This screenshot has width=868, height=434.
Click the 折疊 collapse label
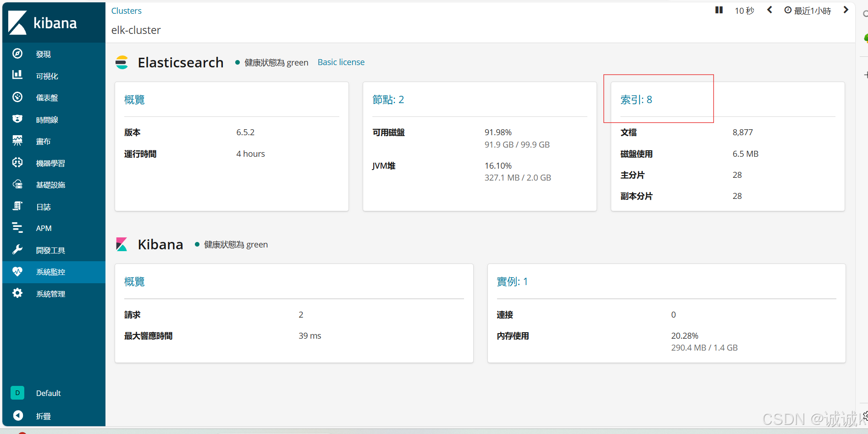point(44,416)
